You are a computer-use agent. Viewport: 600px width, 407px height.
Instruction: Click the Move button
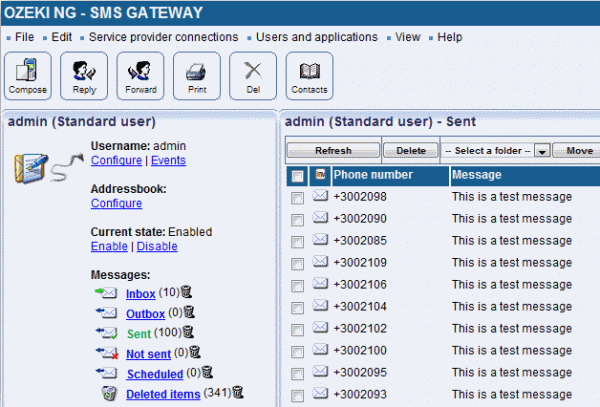tap(578, 151)
